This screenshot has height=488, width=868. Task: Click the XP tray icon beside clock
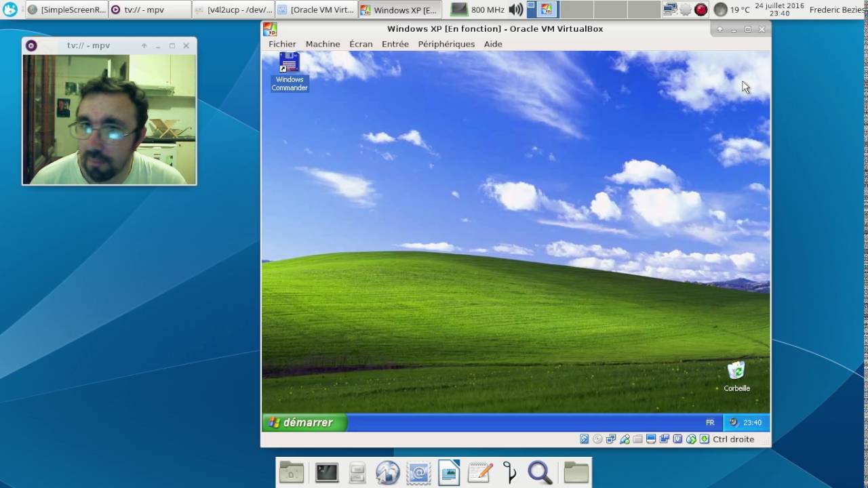click(x=733, y=422)
